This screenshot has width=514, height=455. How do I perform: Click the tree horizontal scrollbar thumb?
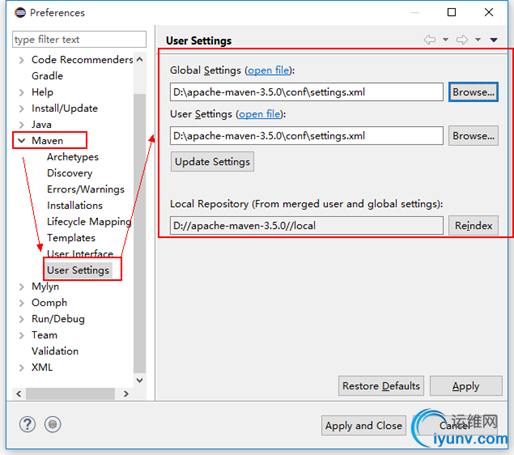[71, 394]
